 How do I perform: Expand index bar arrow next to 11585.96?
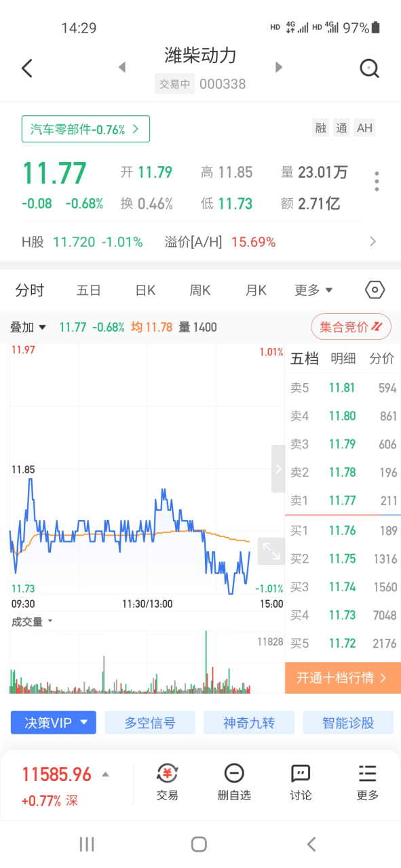click(105, 774)
